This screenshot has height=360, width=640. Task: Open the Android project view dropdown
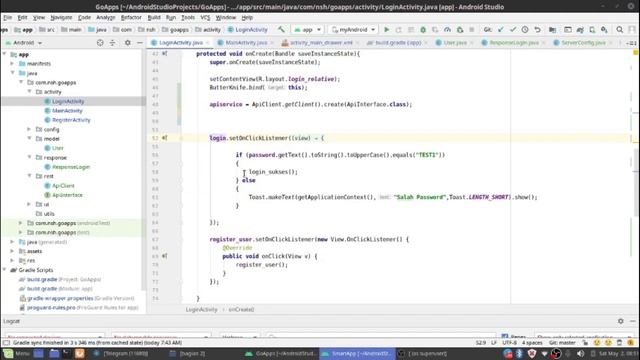click(x=24, y=42)
